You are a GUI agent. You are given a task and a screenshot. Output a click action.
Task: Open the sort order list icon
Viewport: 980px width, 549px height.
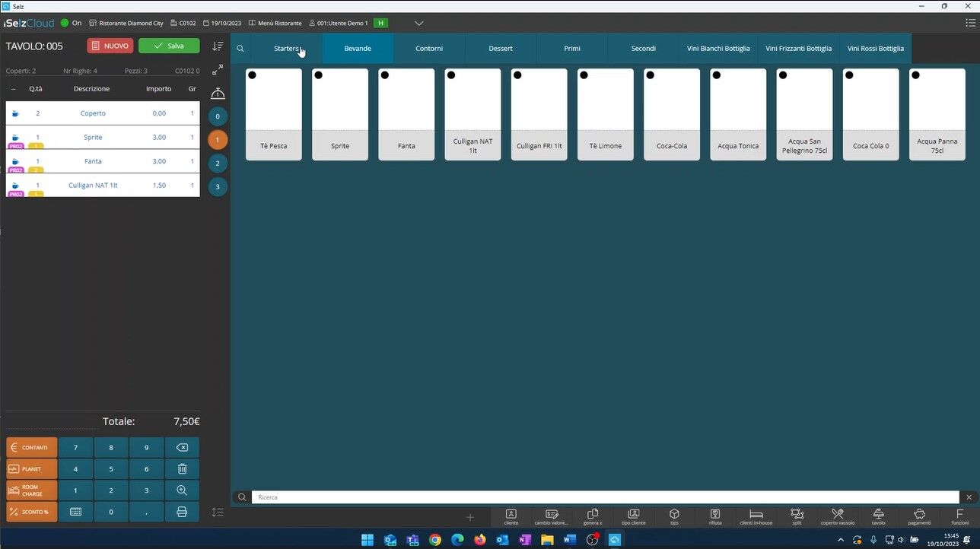click(x=218, y=46)
